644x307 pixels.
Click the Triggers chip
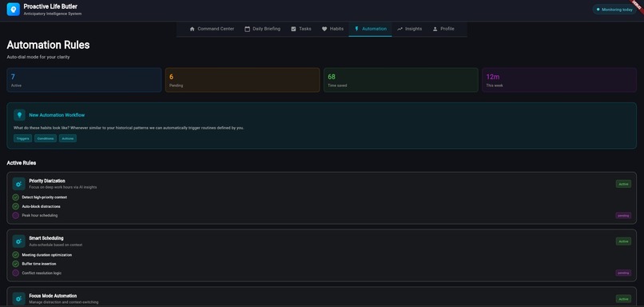pyautogui.click(x=23, y=138)
